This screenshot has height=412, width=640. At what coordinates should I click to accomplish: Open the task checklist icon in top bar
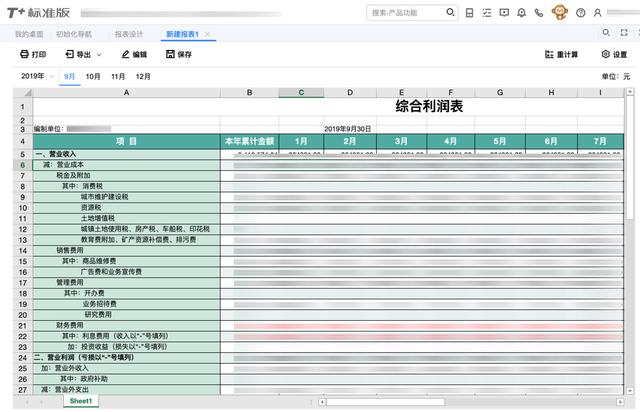coord(487,13)
